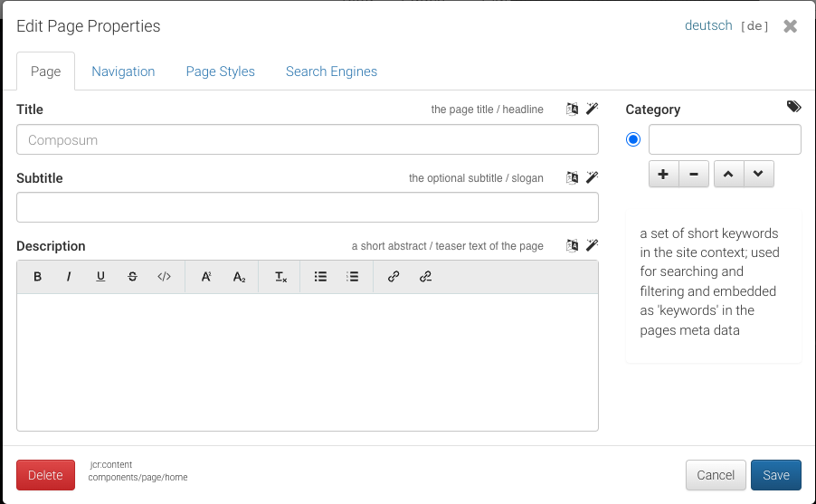
Task: Click the Category keywords help text
Action: pos(710,281)
